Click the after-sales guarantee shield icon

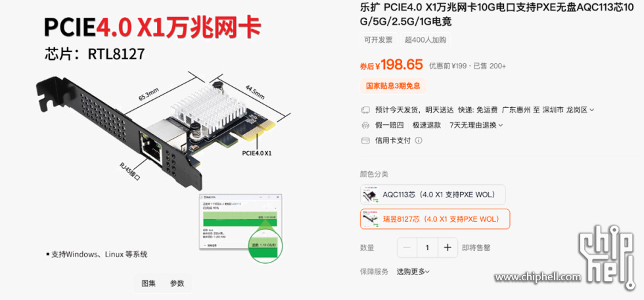365,125
